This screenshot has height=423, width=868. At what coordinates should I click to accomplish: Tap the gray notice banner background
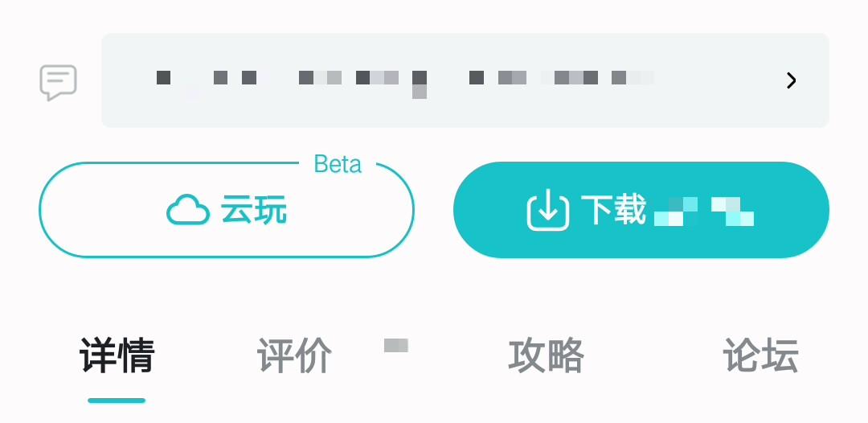465,80
